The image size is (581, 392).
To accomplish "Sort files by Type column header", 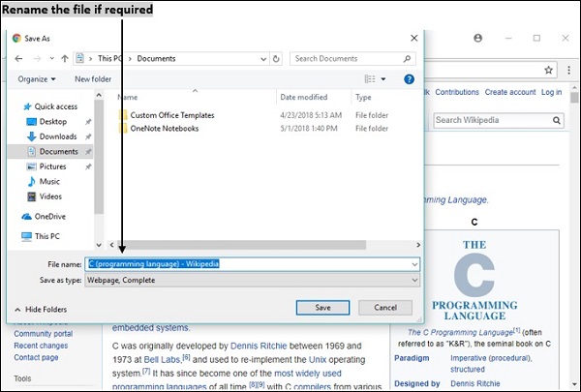I will [363, 97].
